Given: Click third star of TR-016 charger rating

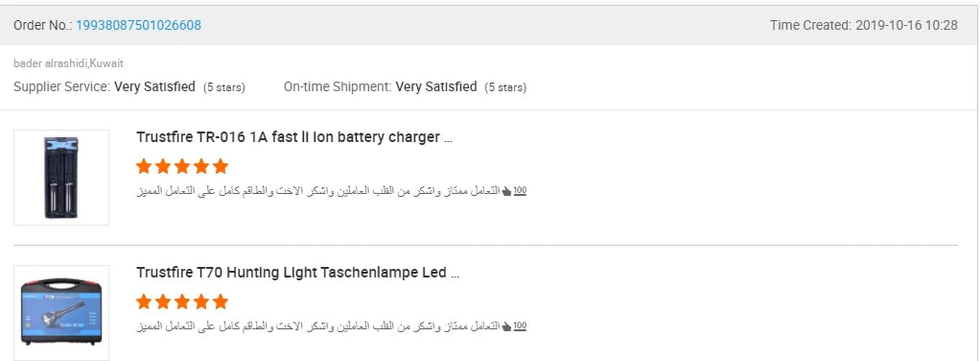Looking at the screenshot, I should (182, 166).
